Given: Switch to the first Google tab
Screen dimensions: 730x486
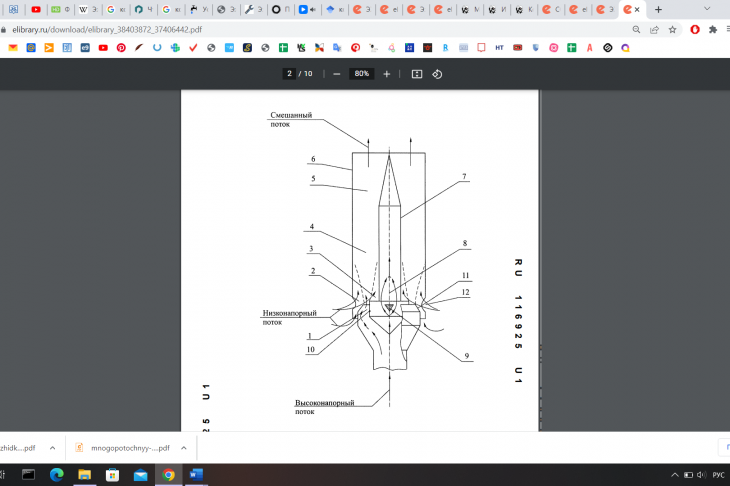Looking at the screenshot, I should click(x=115, y=9).
